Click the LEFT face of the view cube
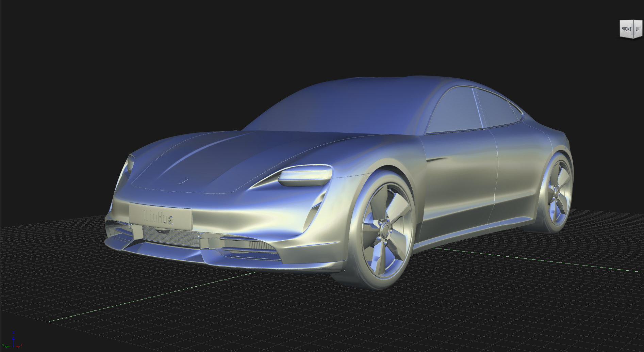 pos(638,29)
